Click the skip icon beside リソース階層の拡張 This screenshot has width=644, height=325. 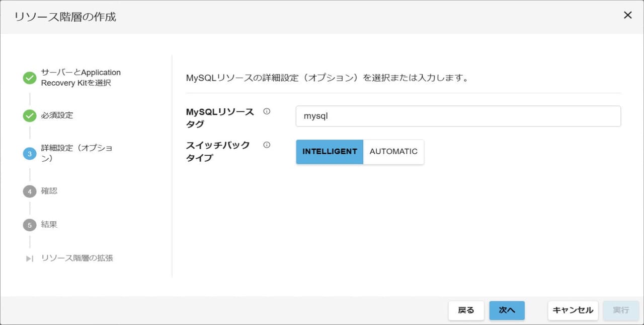coord(30,258)
